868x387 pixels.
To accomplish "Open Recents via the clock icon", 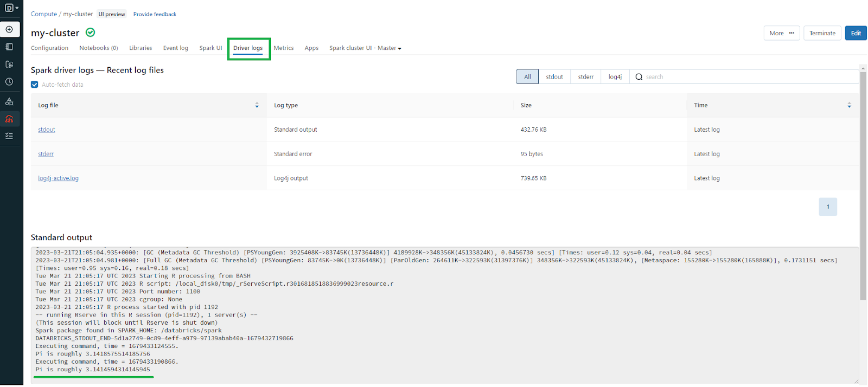I will [9, 82].
